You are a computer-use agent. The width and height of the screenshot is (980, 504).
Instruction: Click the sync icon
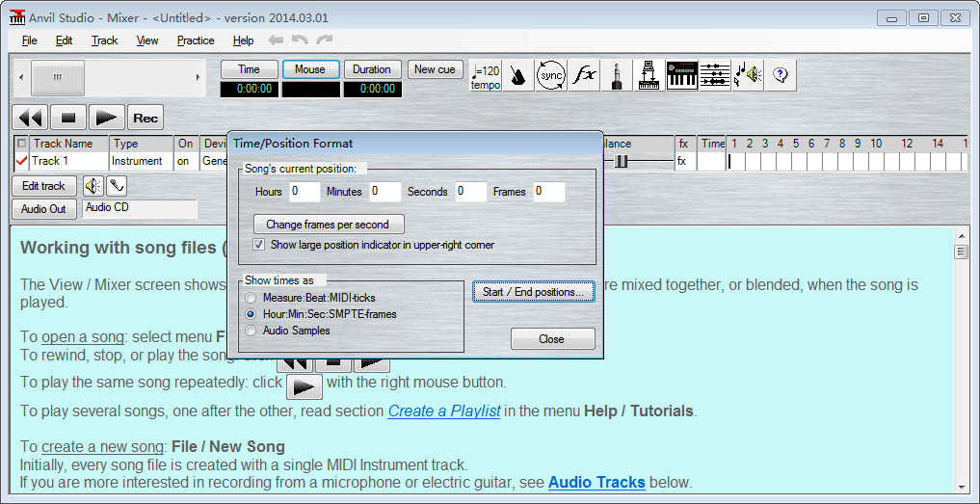551,75
